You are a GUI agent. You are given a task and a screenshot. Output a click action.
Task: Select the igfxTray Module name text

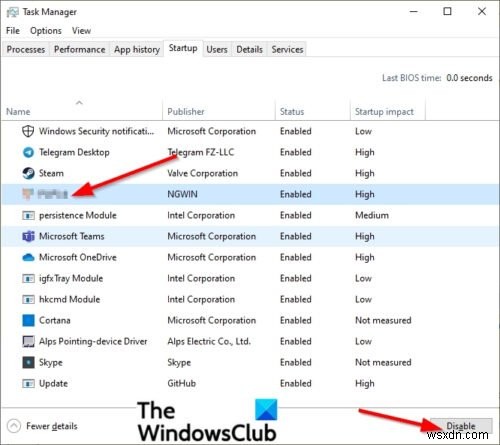(71, 278)
